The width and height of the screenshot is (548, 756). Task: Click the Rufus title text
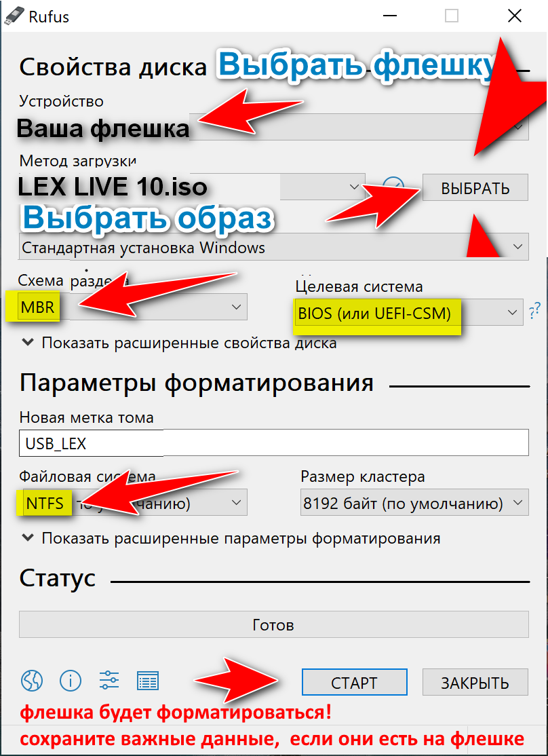coord(49,17)
